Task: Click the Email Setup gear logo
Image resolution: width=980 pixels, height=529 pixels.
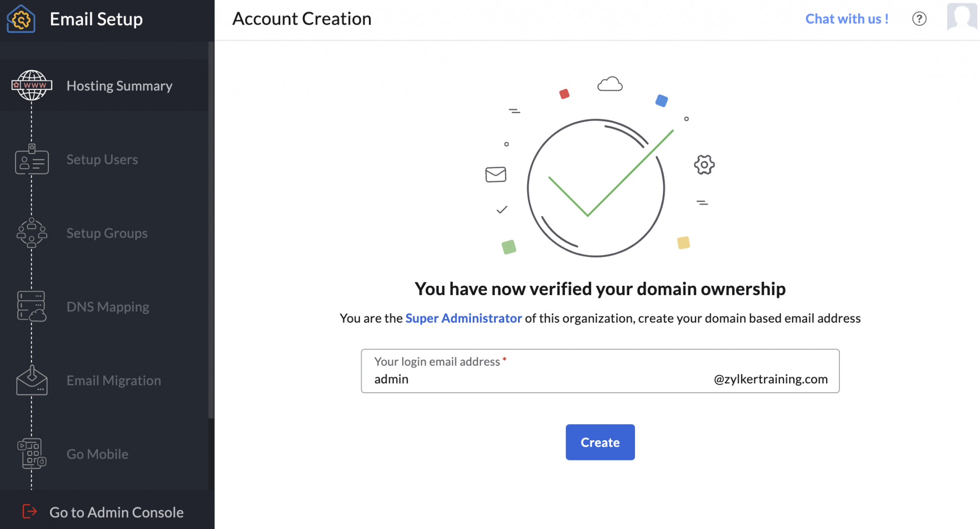Action: point(22,20)
